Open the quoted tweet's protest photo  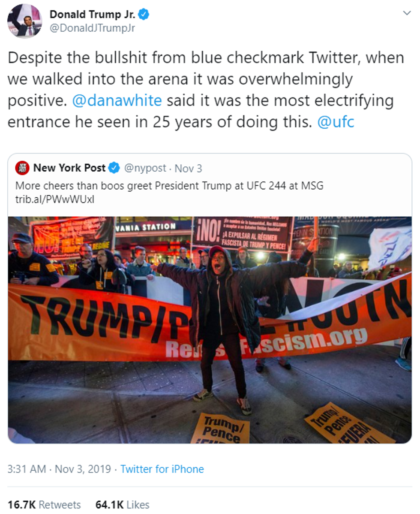point(210,330)
